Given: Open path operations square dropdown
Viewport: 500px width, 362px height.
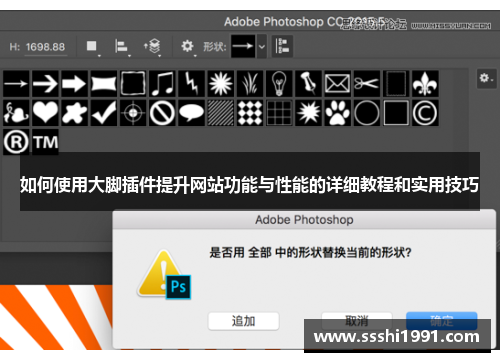Looking at the screenshot, I should point(92,47).
